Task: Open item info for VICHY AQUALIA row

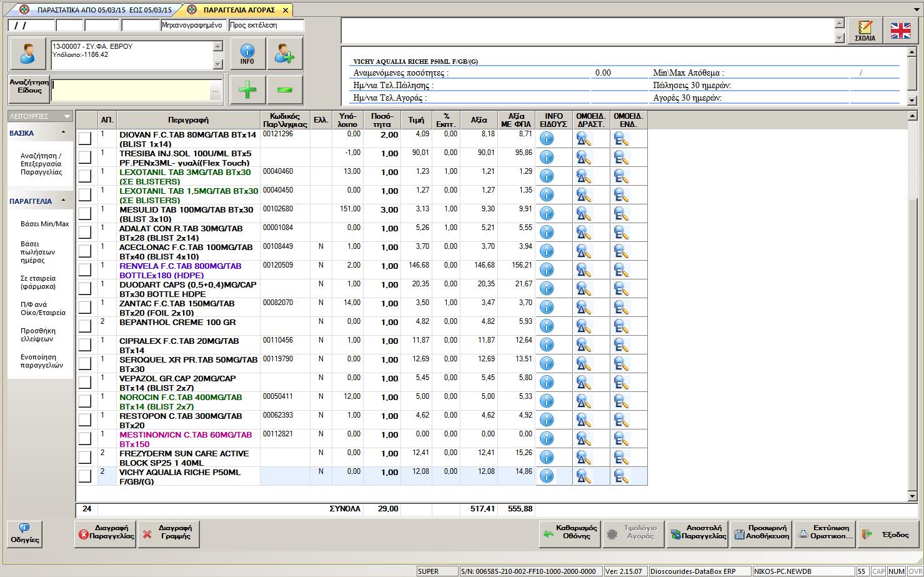Action: [x=547, y=476]
